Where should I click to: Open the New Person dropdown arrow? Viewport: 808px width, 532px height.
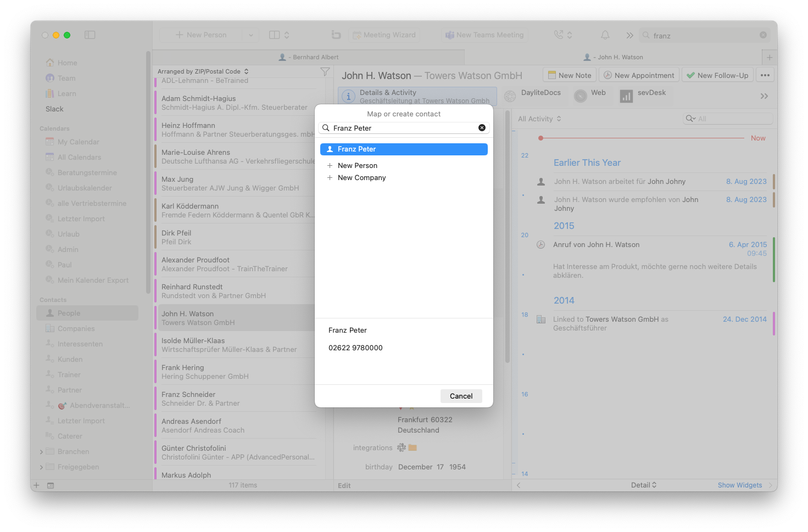[x=250, y=35]
